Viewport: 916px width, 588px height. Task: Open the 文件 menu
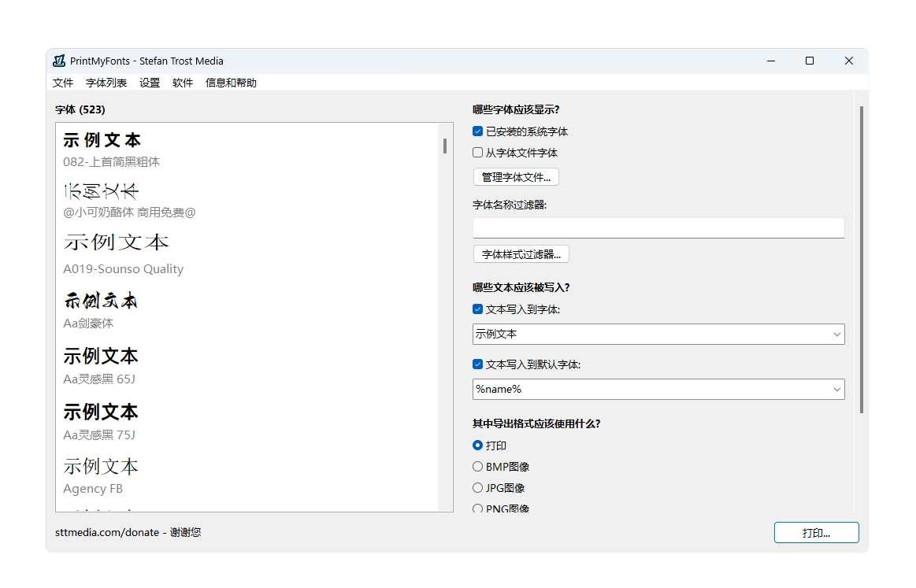[x=63, y=83]
